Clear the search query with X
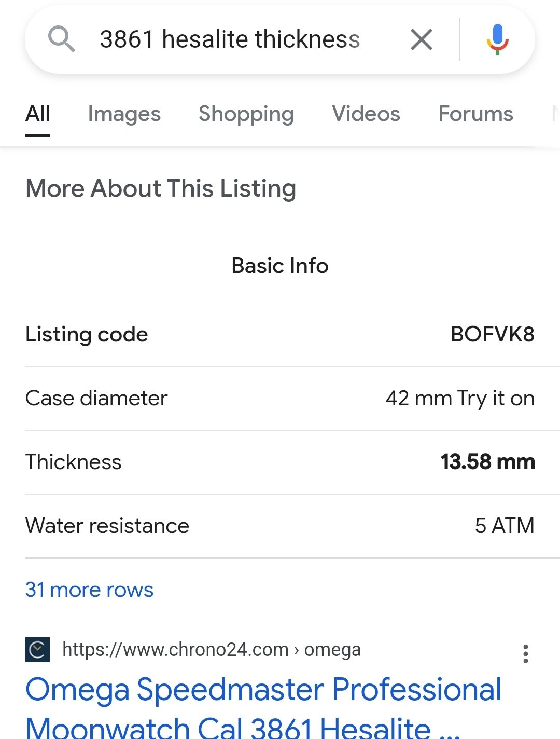 point(421,39)
